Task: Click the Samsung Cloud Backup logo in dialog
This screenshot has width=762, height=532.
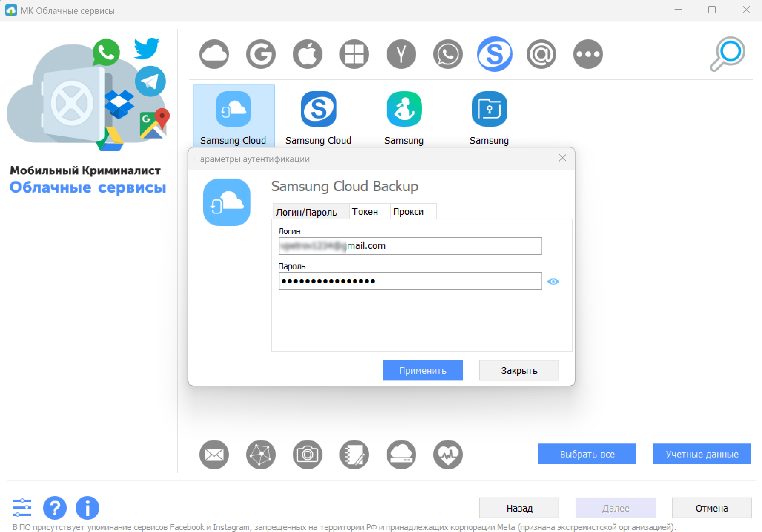Action: [227, 202]
